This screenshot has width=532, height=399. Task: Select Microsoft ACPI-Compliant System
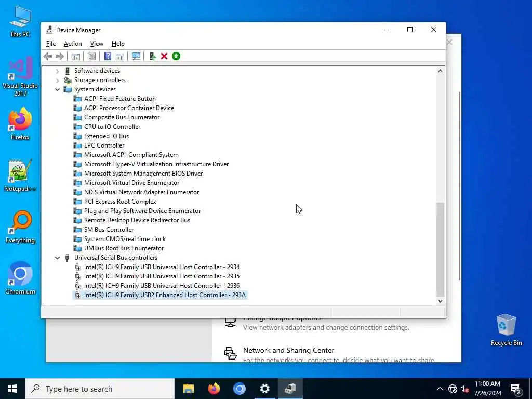point(131,155)
